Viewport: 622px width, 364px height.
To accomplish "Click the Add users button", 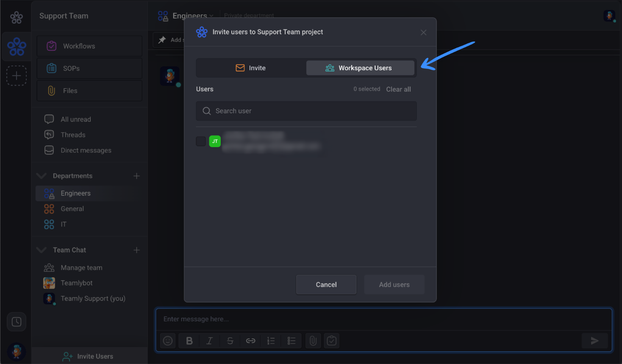I will point(394,285).
